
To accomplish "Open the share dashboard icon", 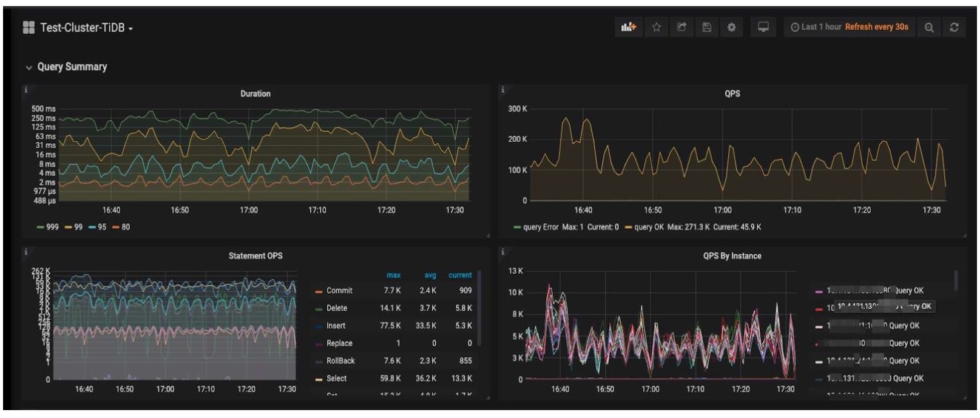I will (x=681, y=27).
